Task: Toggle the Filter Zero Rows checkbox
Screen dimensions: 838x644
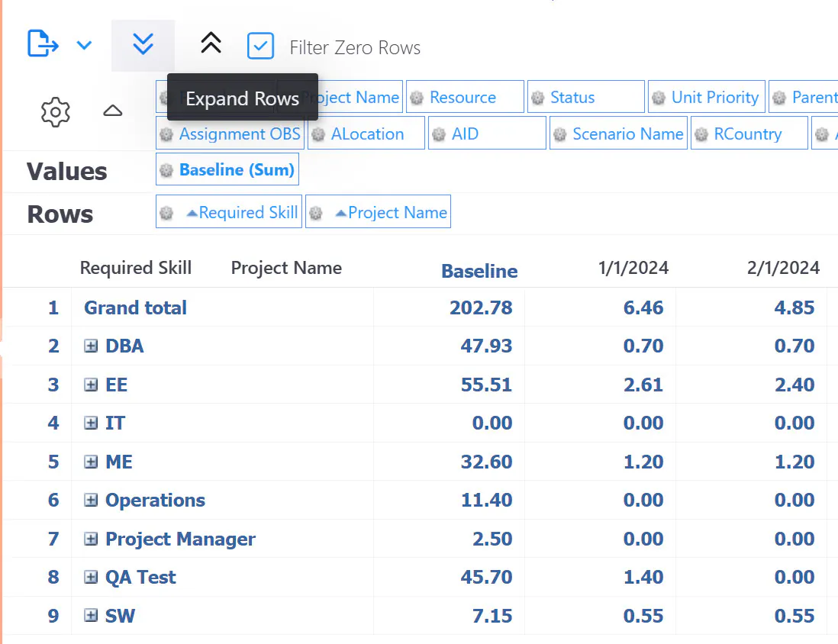Action: [x=261, y=46]
